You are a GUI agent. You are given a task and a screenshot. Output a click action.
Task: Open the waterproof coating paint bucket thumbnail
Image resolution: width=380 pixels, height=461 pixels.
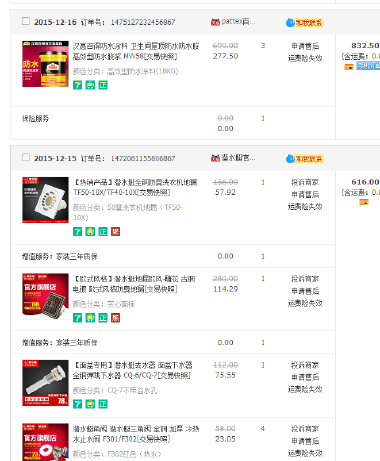[45, 64]
